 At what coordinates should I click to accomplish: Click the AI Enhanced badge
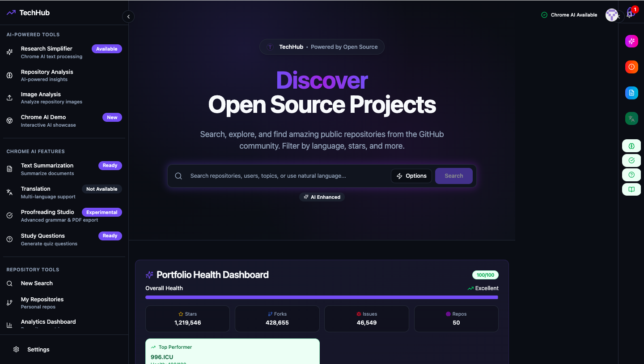click(x=322, y=197)
